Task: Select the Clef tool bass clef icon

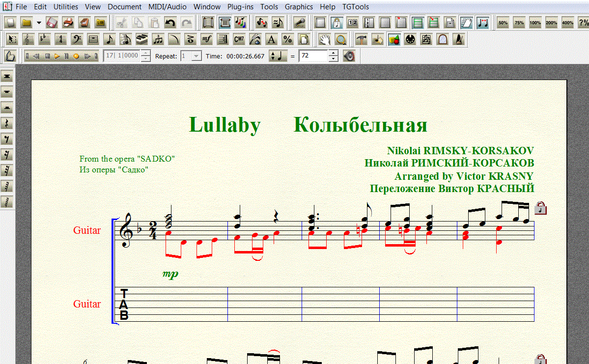Action: [77, 39]
